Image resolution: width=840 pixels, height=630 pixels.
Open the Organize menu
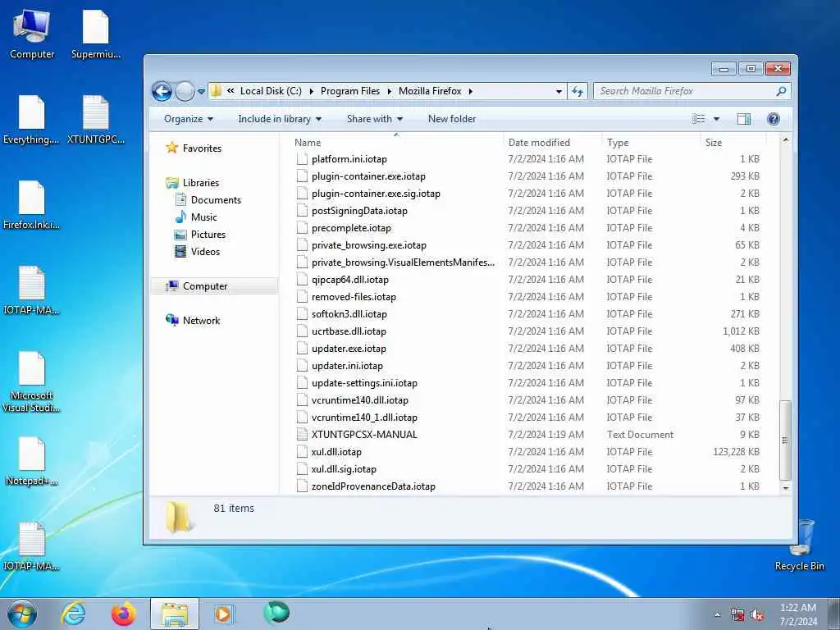[x=189, y=119]
